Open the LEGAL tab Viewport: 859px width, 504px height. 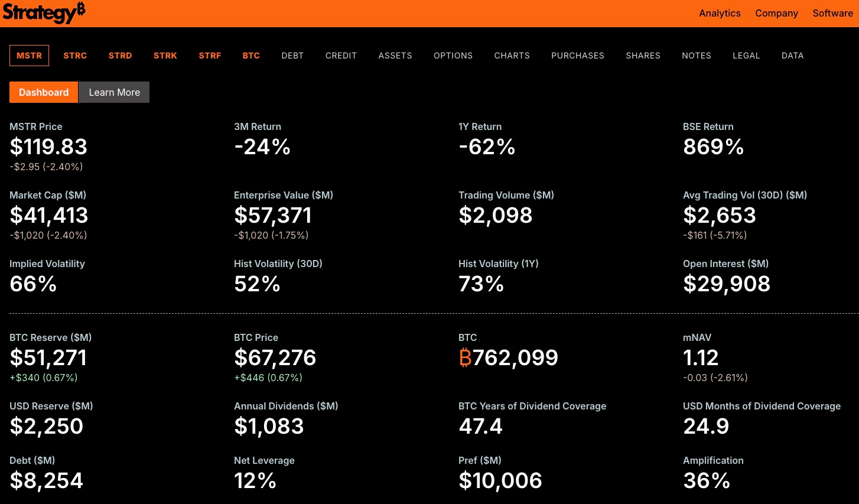click(x=746, y=56)
